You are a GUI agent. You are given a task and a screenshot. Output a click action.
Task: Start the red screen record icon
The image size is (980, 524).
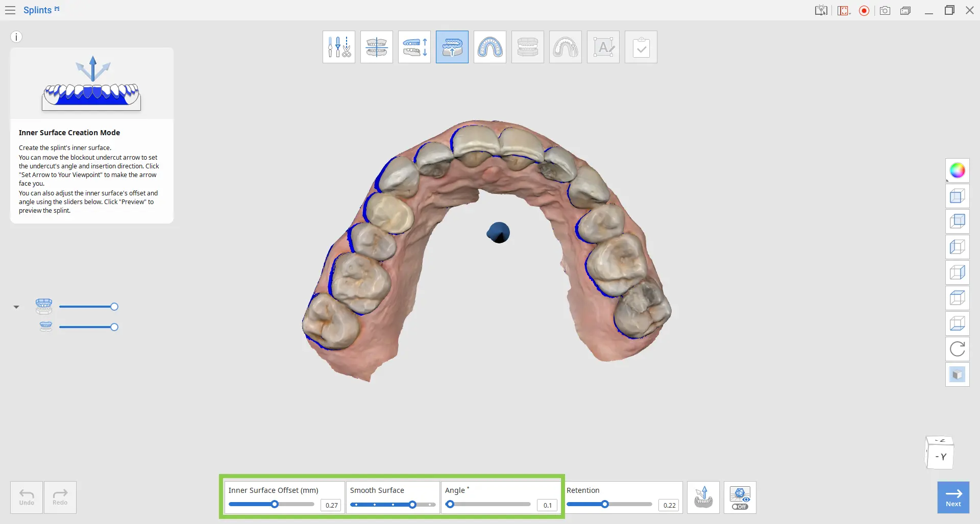(864, 11)
